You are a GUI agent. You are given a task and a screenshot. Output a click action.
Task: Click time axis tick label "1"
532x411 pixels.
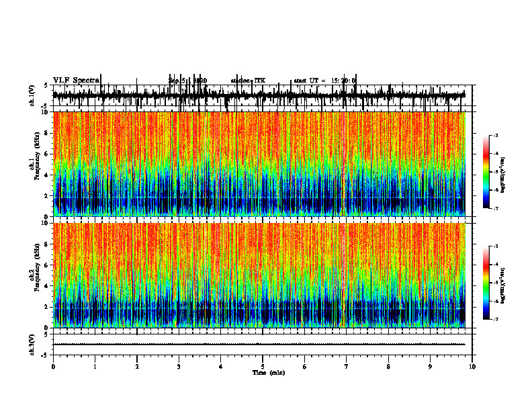point(95,367)
